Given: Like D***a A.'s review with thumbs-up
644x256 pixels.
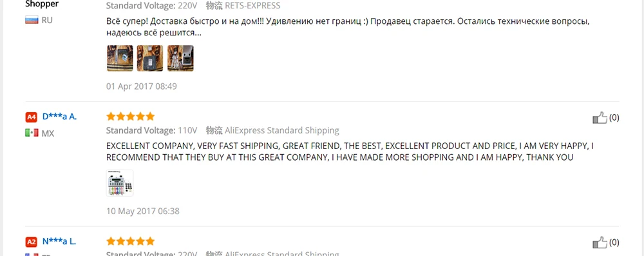Looking at the screenshot, I should pyautogui.click(x=600, y=118).
